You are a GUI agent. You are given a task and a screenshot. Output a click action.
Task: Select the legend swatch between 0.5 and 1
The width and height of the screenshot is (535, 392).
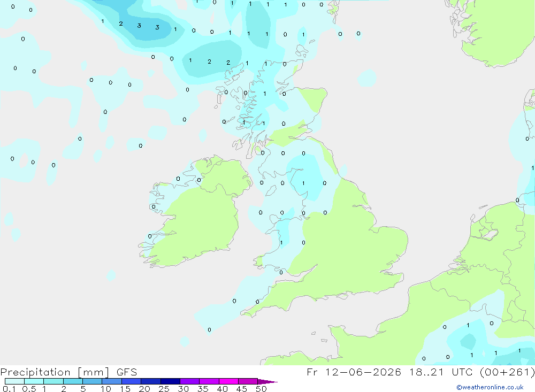(x=34, y=381)
